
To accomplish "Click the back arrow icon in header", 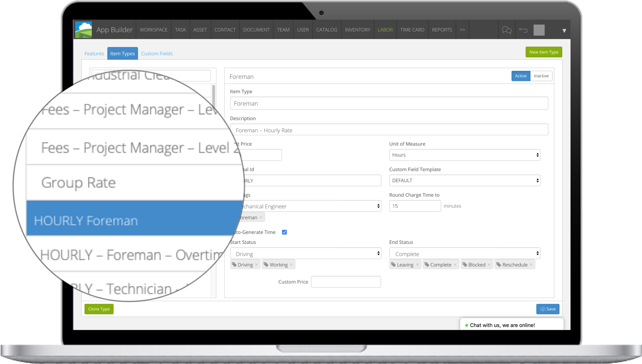I will (523, 30).
